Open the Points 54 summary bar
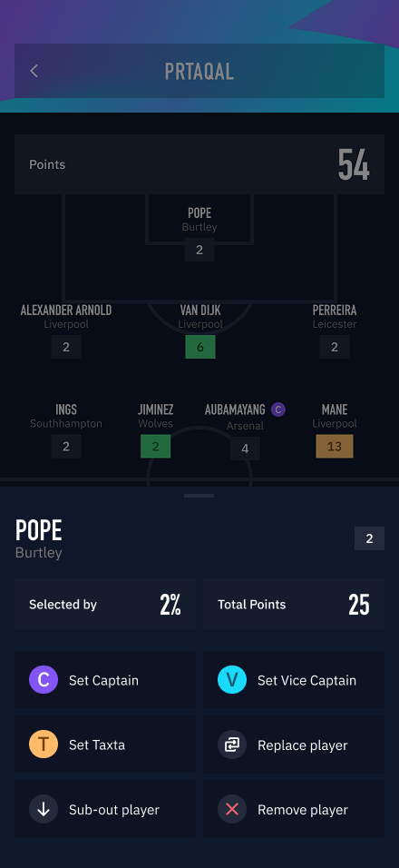The image size is (399, 868). [199, 164]
